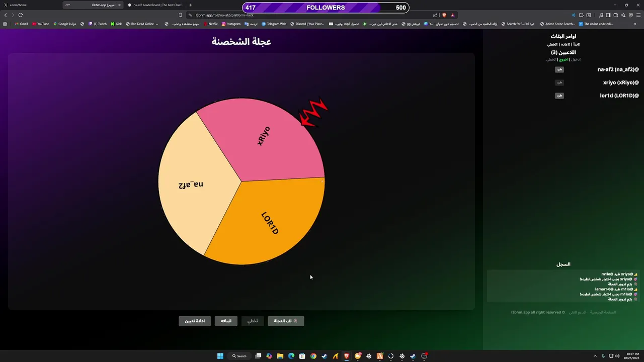Click the taskbar Search box
This screenshot has height=362, width=644.
(239, 356)
